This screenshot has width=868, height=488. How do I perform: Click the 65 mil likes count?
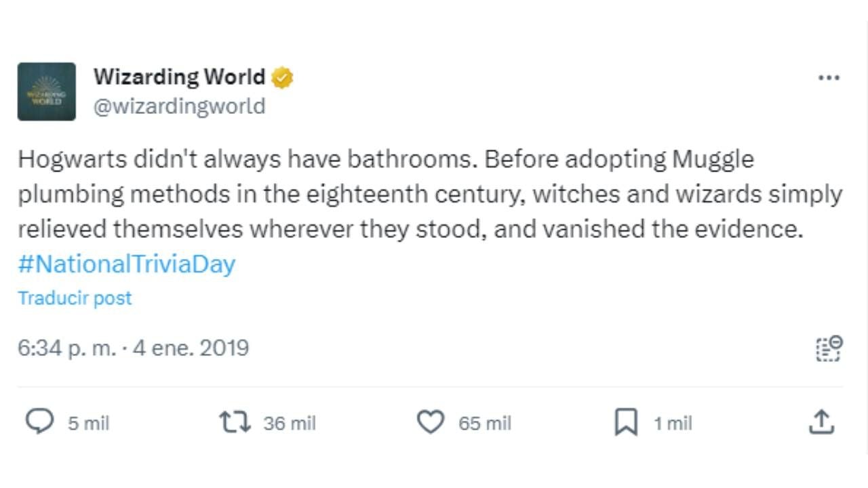coord(485,424)
